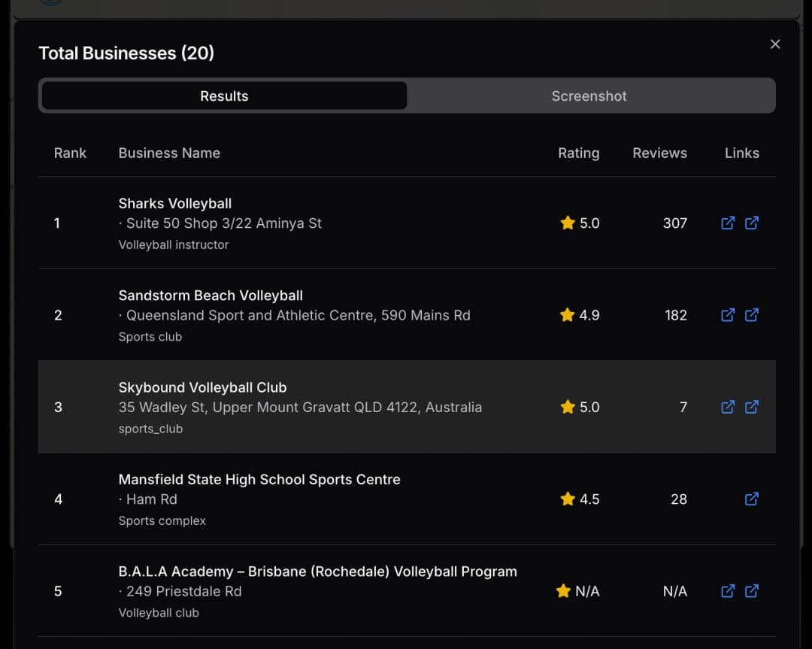Click the star rating for Sharks Volleyball
Screen dimensions: 812x649
point(579,223)
